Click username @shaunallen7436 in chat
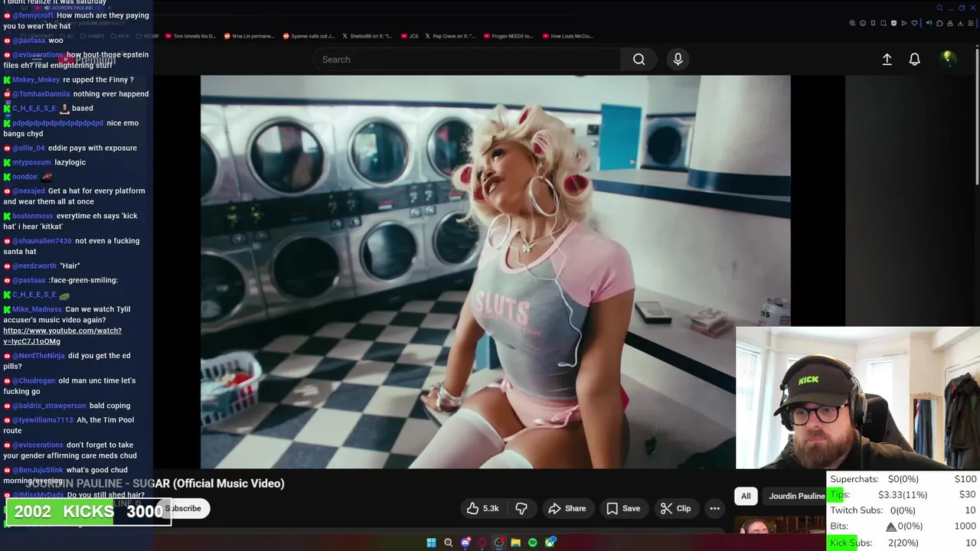Image resolution: width=980 pixels, height=551 pixels. point(42,241)
